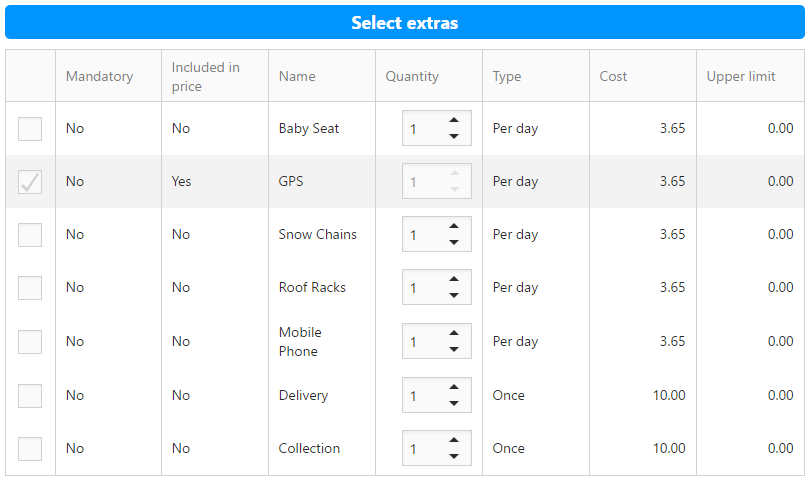Decrease Baby Seat quantity with down arrow

tap(454, 136)
